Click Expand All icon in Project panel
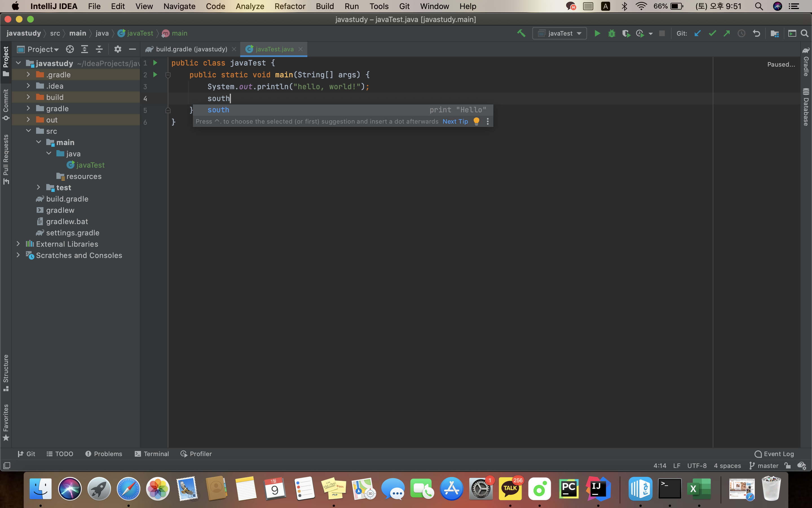Viewport: 812px width, 508px height. [x=85, y=49]
